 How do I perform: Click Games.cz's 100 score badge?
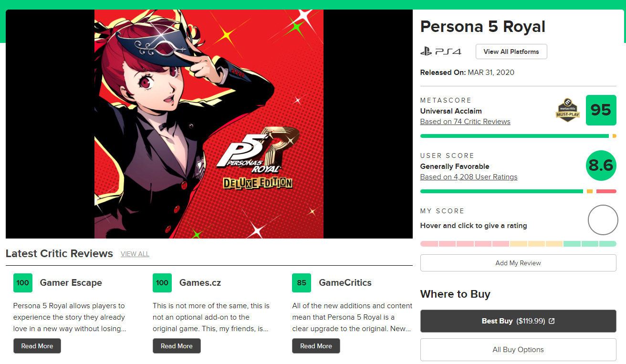162,283
